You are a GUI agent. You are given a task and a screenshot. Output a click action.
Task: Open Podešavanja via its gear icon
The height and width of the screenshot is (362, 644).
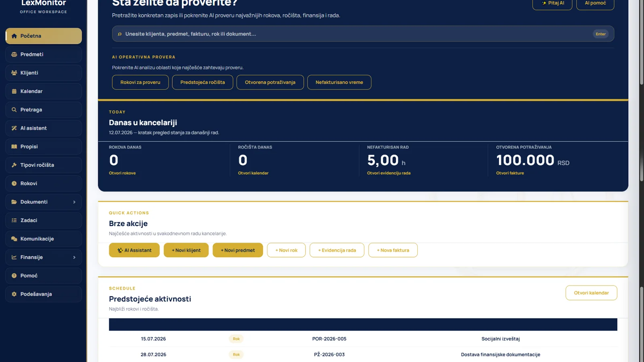click(x=14, y=294)
